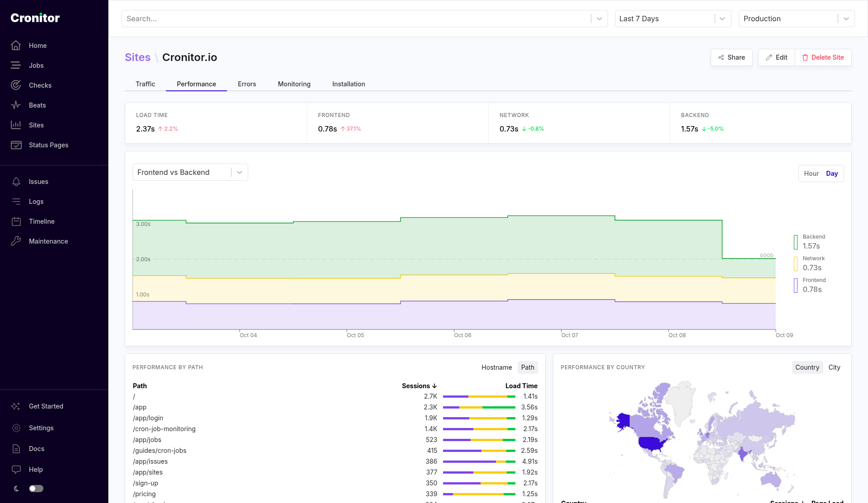Click the Network 0.73s metric card
868x503 pixels.
coord(579,123)
